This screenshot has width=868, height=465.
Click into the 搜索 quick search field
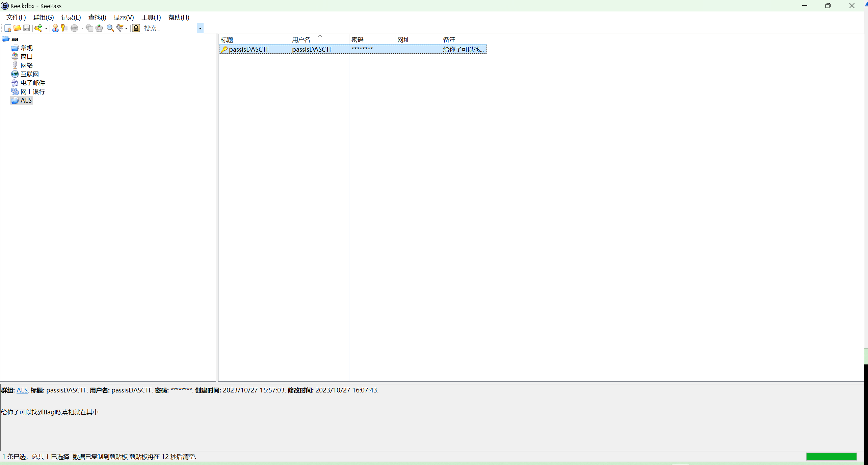click(169, 28)
